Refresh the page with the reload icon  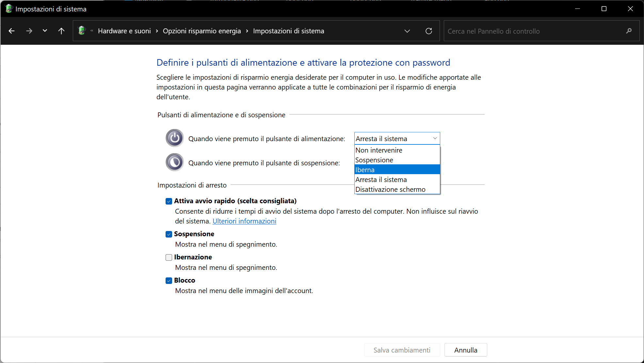(x=429, y=31)
